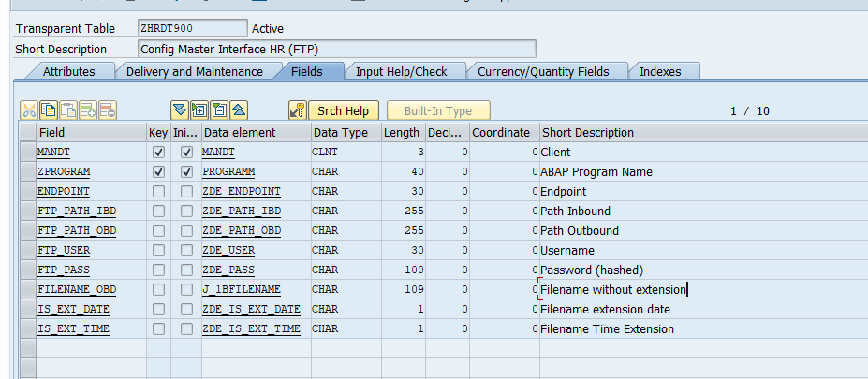
Task: Click the Expand All Includes icon
Action: click(x=180, y=110)
